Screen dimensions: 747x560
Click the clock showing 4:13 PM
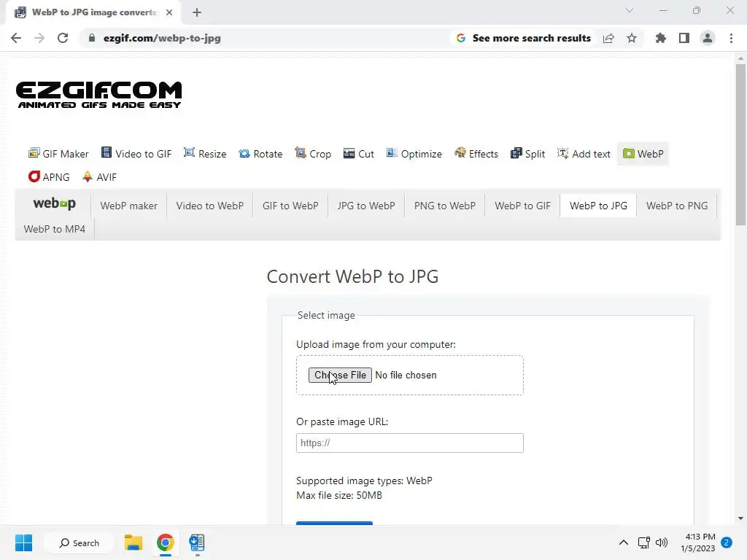(x=700, y=537)
